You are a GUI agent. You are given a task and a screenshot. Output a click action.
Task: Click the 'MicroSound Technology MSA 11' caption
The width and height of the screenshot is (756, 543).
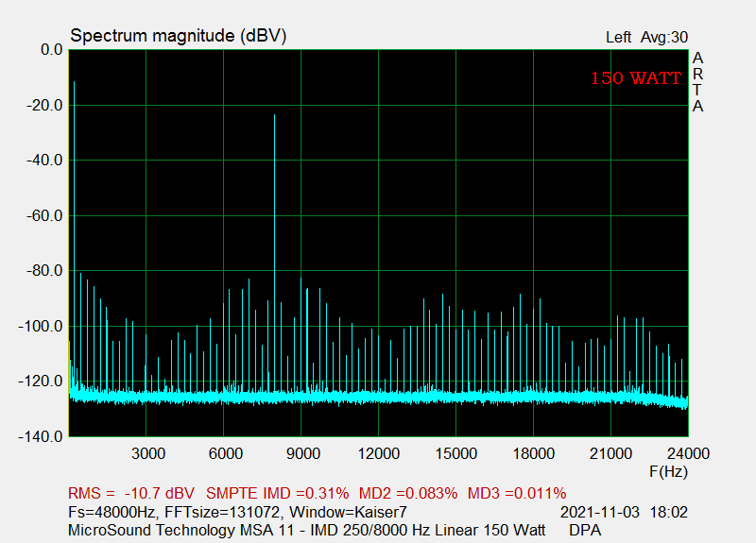(181, 530)
